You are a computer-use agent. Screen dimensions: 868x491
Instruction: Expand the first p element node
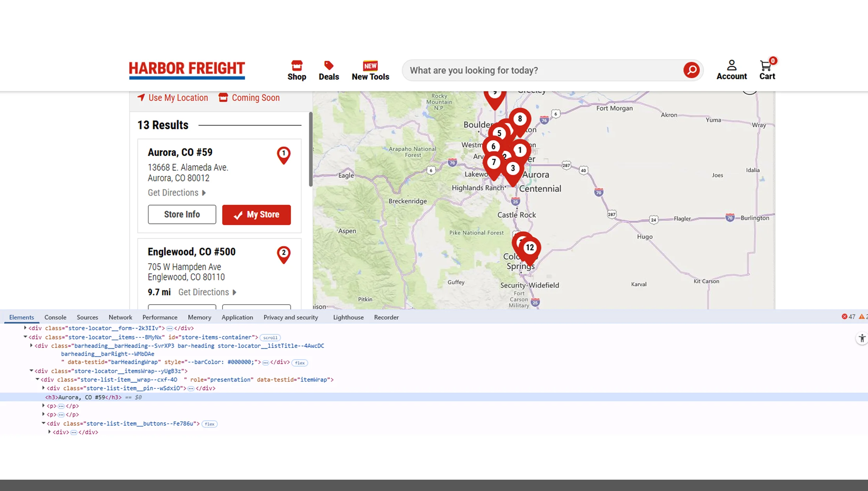pyautogui.click(x=44, y=405)
